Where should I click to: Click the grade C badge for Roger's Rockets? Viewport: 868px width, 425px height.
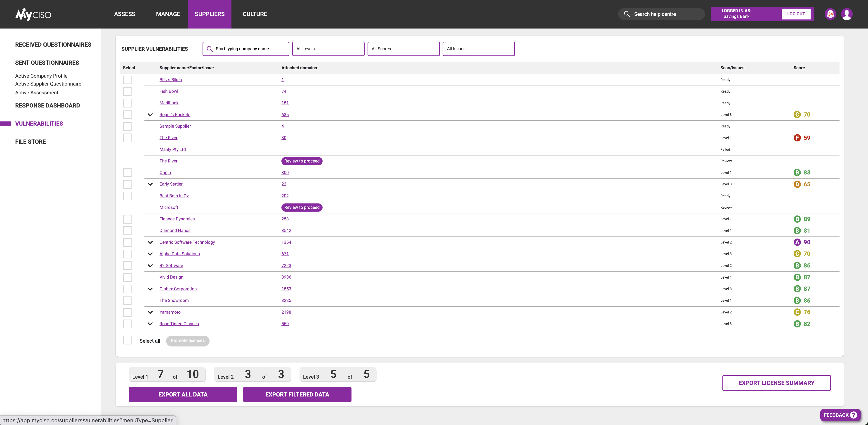[x=797, y=115]
